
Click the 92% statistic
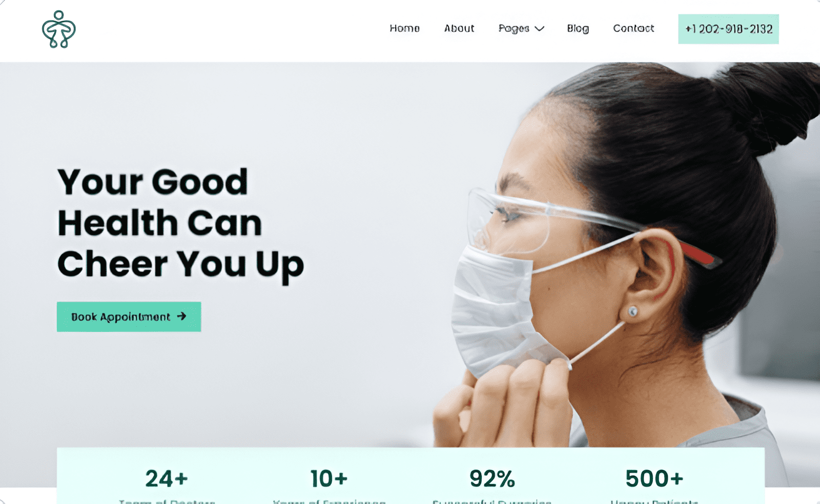coord(492,479)
